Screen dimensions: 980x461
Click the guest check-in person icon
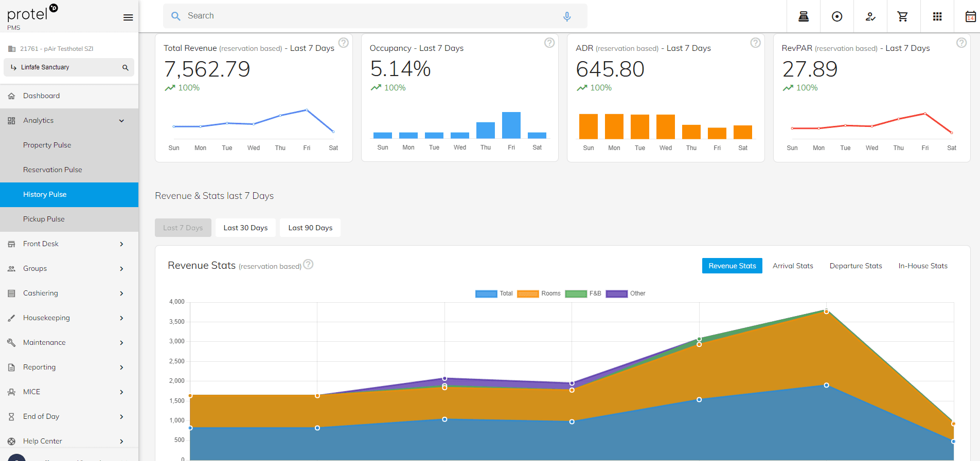870,16
